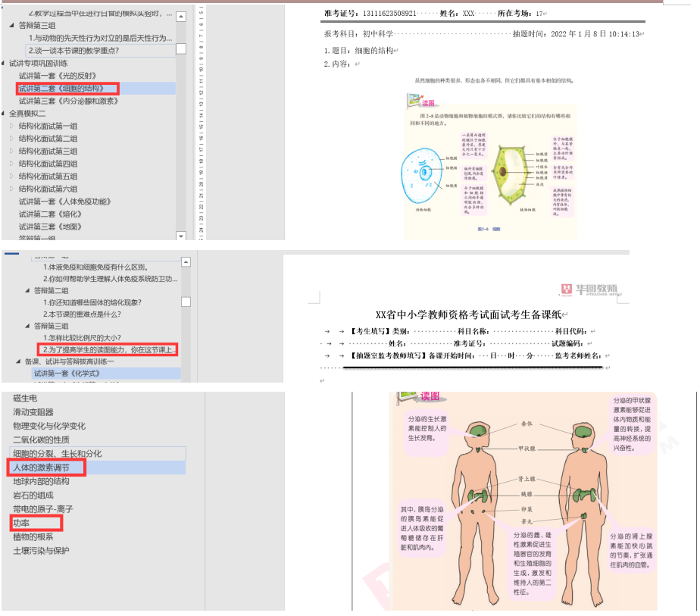Navigate to the 功率 heading
Viewport: 700px width, 616px height.
[21, 524]
